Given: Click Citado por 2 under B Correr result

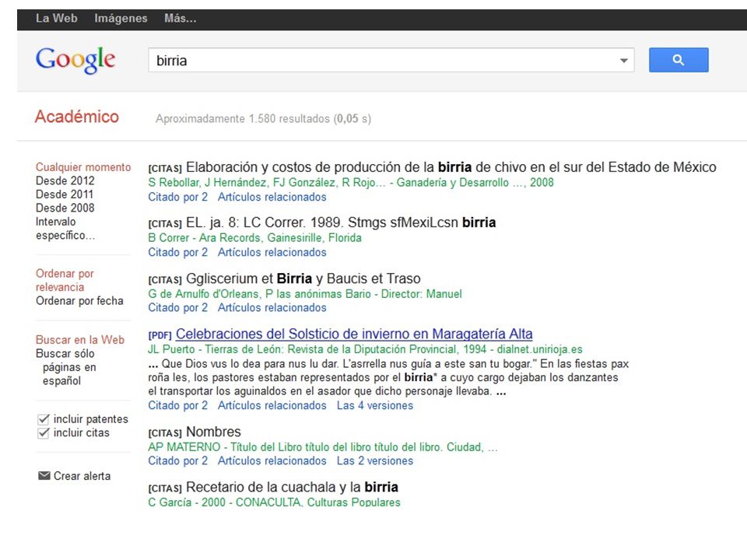Looking at the screenshot, I should click(177, 252).
